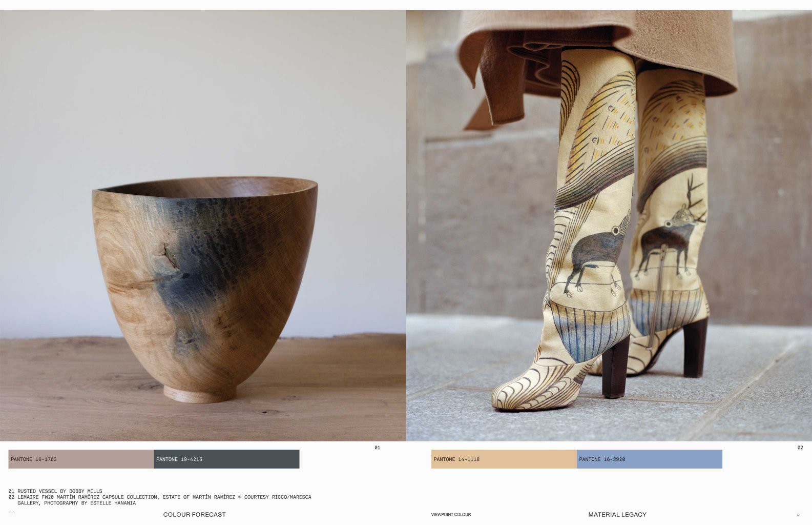Click the bowl's small round base

click(x=200, y=394)
